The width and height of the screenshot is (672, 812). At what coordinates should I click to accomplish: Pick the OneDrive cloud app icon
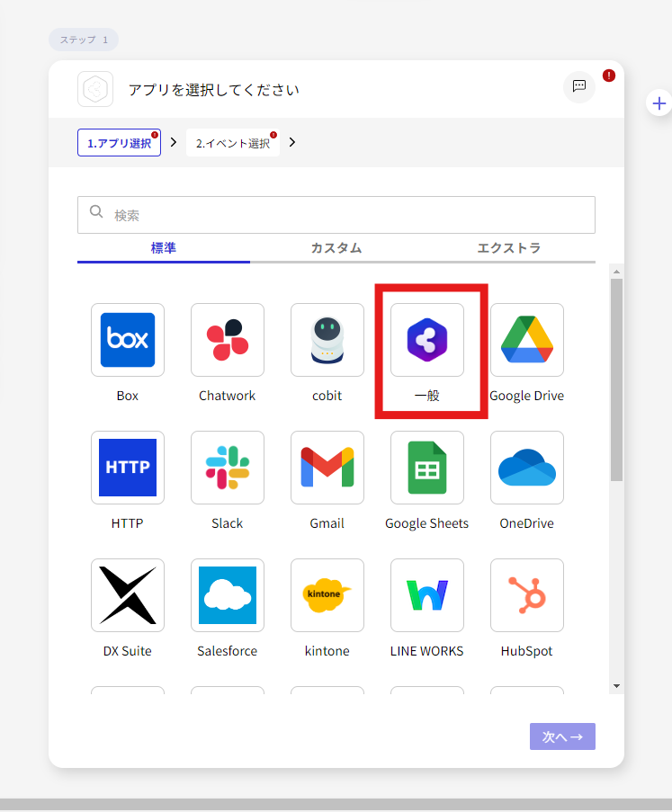pyautogui.click(x=527, y=468)
